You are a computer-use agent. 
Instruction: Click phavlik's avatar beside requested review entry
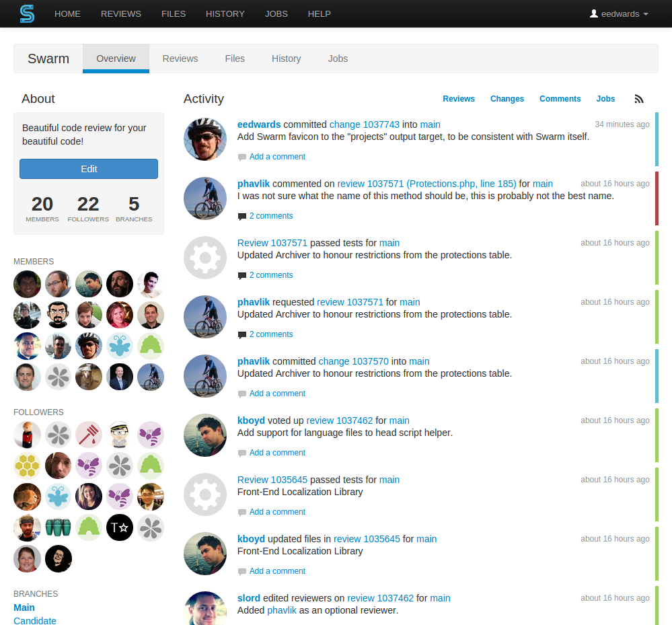[x=205, y=317]
